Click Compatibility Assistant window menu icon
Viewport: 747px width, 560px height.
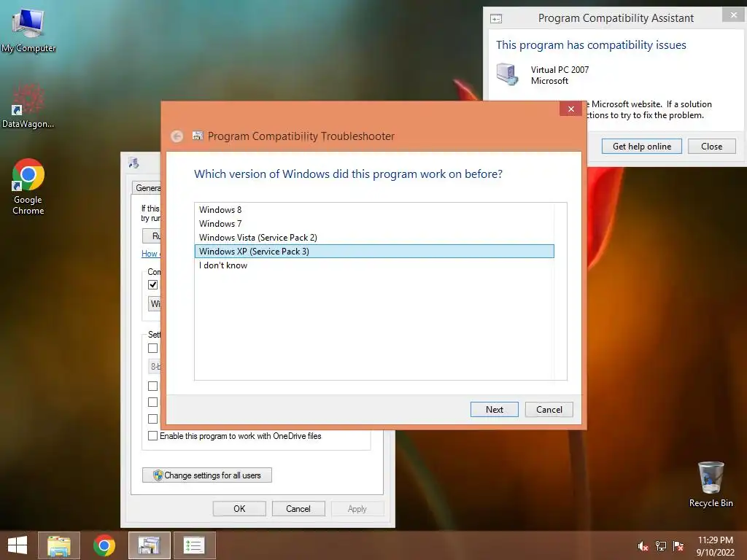tap(496, 18)
